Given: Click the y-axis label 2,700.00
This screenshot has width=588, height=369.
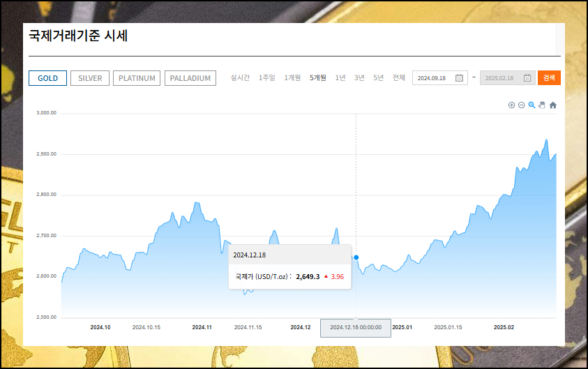Looking at the screenshot, I should pos(46,236).
